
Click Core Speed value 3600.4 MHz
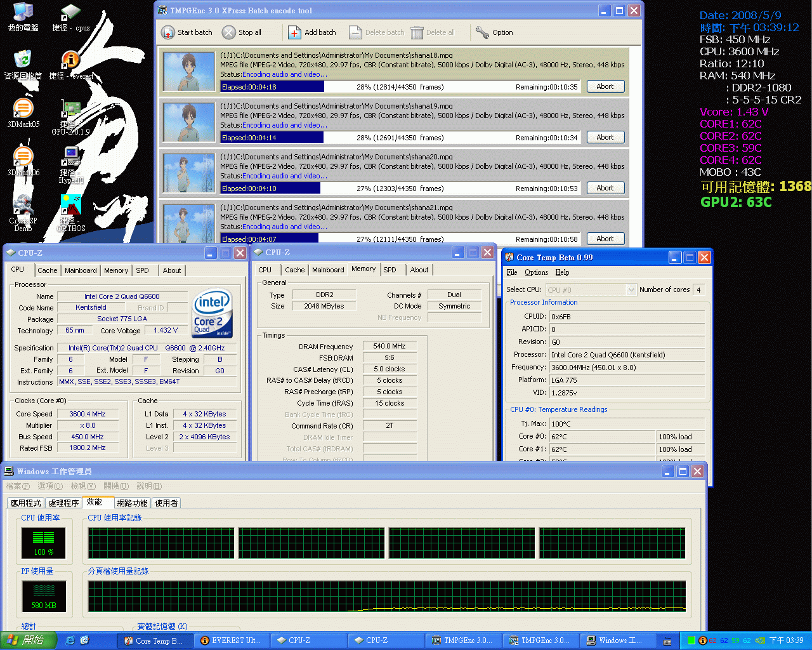[x=88, y=414]
